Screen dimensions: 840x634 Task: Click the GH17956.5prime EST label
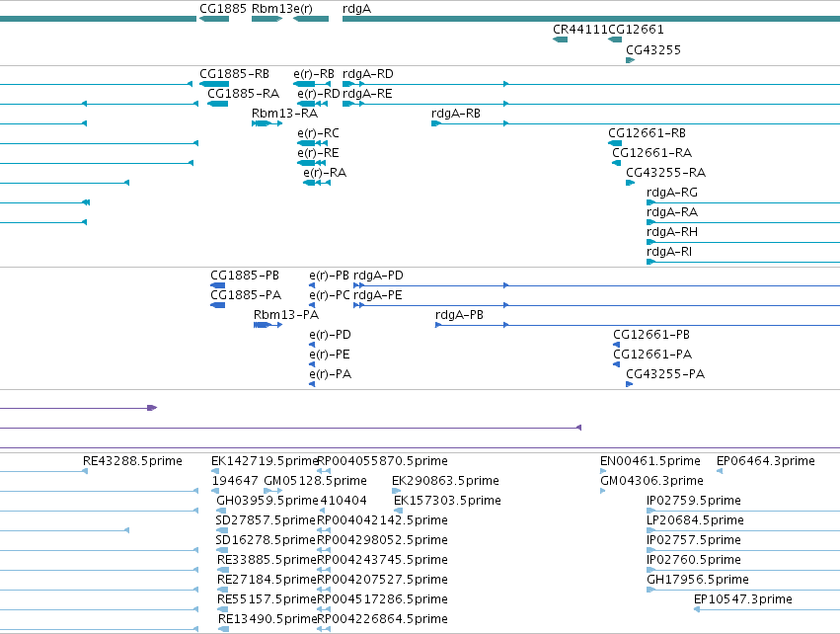click(698, 581)
